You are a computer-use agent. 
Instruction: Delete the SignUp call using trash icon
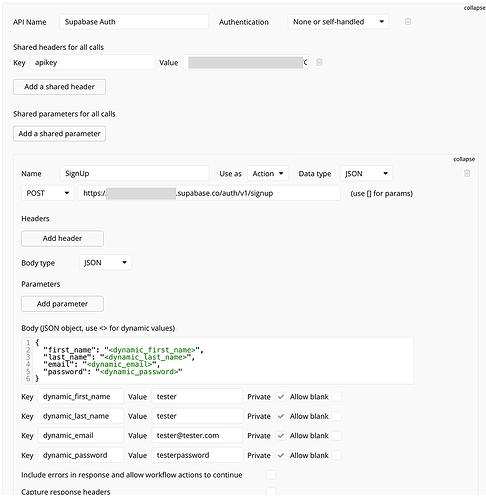click(467, 173)
